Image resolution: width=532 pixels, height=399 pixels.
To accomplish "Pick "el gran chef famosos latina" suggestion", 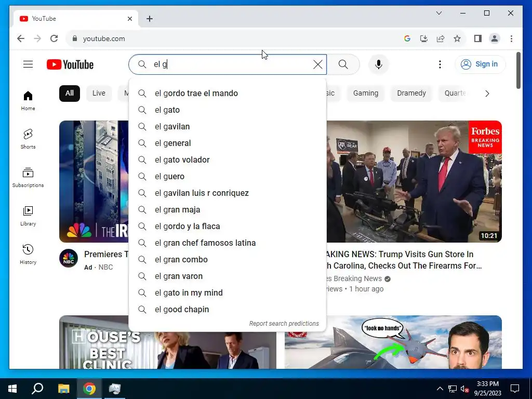I will (x=228, y=243).
